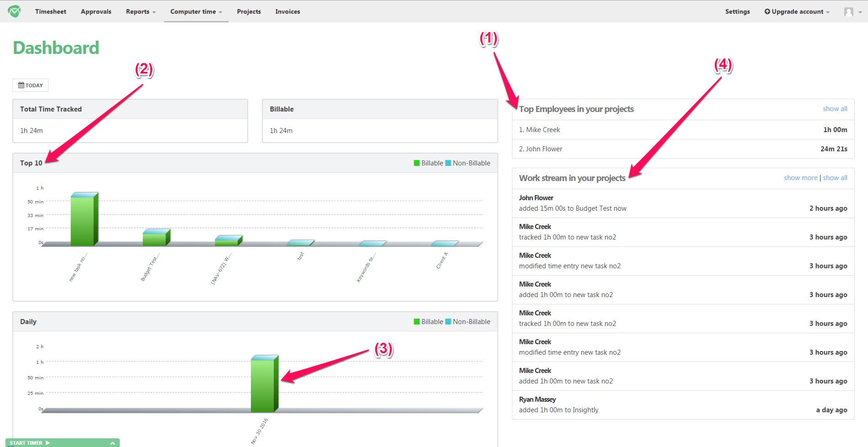Click show more in Work stream panel
The width and height of the screenshot is (868, 447).
800,178
